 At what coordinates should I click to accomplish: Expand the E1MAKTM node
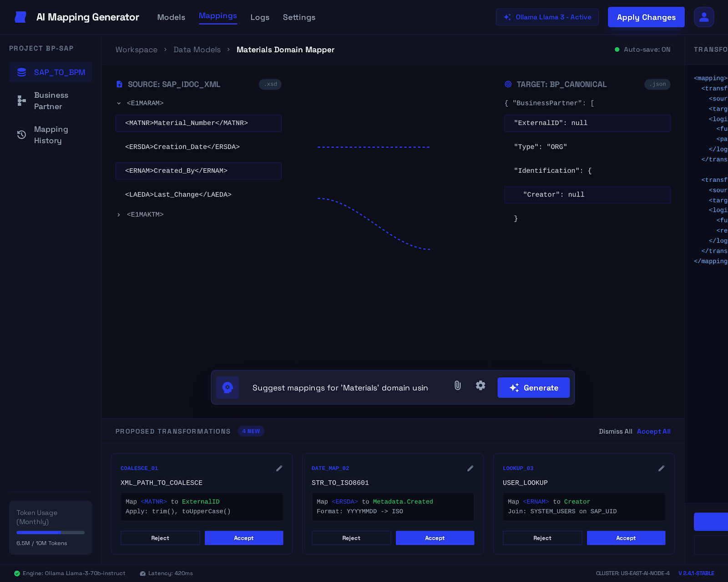click(x=119, y=214)
